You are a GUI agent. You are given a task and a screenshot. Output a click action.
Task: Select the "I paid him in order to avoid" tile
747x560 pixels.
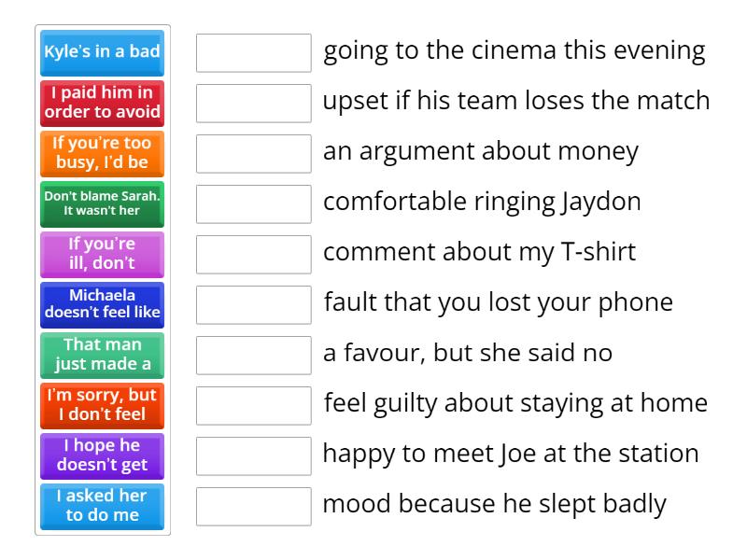[x=103, y=103]
